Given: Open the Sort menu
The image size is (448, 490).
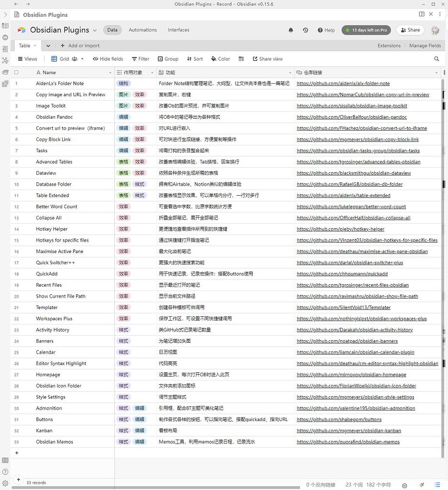Looking at the screenshot, I should point(195,59).
